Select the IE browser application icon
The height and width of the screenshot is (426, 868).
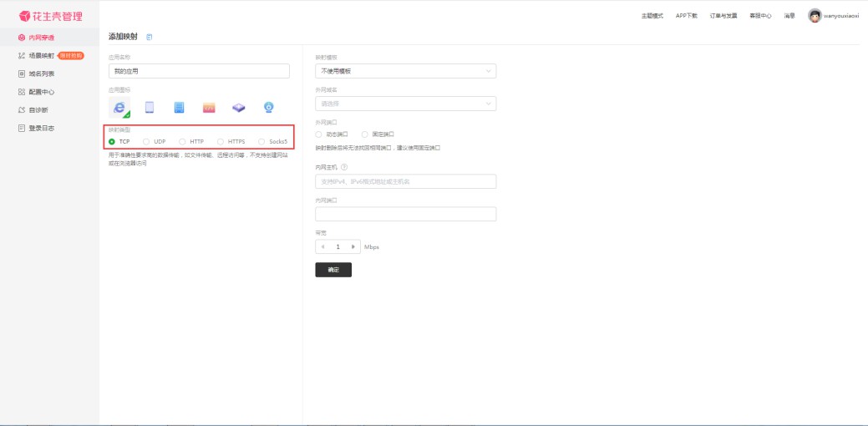[119, 107]
